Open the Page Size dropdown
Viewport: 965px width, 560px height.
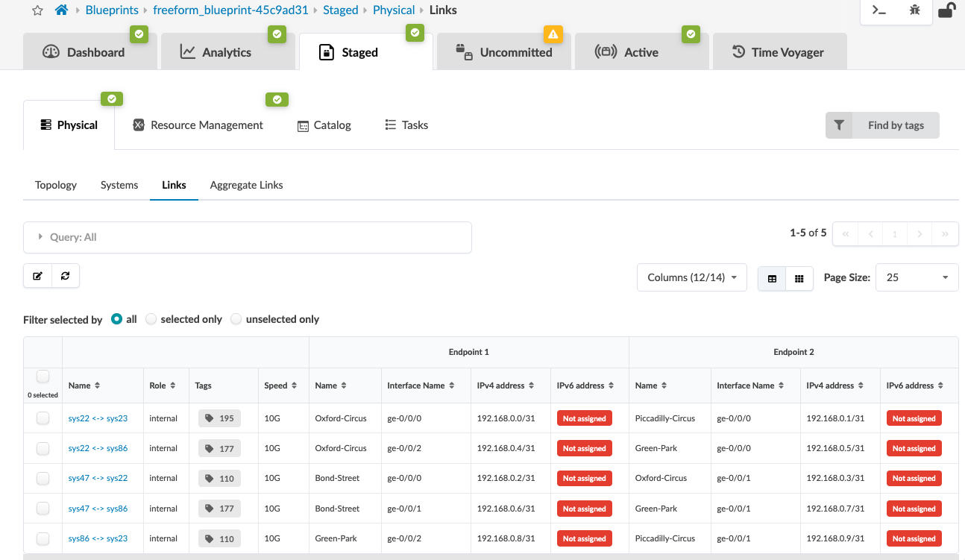pyautogui.click(x=917, y=277)
